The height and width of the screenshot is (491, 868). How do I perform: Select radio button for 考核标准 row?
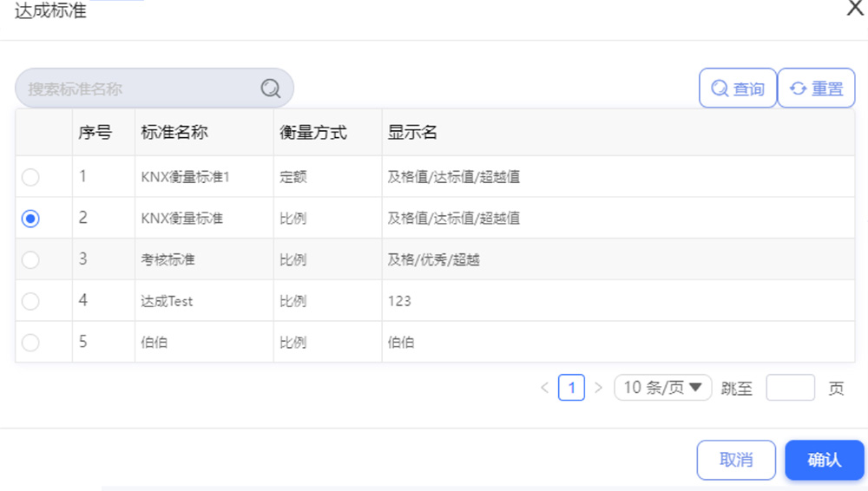30,259
